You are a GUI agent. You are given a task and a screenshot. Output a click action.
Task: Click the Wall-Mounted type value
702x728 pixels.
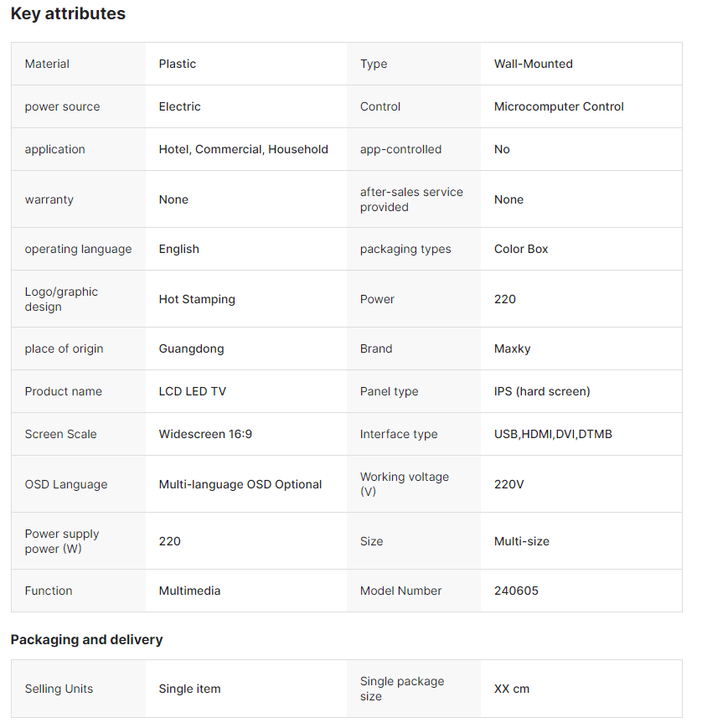534,64
